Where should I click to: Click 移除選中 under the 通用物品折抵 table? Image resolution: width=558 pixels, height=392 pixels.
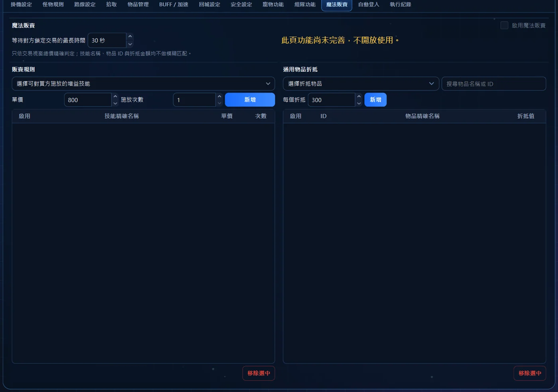pyautogui.click(x=530, y=373)
